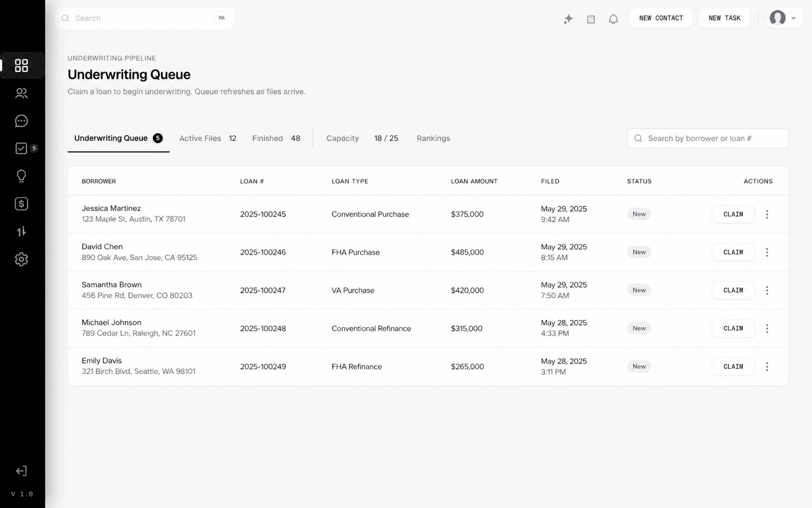
Task: Click borrower name Samantha Brown
Action: coord(112,285)
